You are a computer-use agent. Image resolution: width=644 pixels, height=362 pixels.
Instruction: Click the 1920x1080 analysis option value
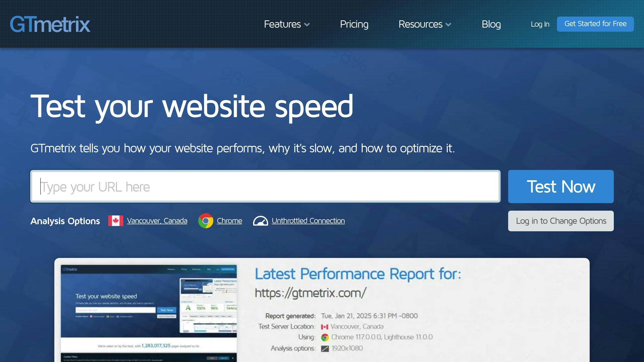coord(347,348)
